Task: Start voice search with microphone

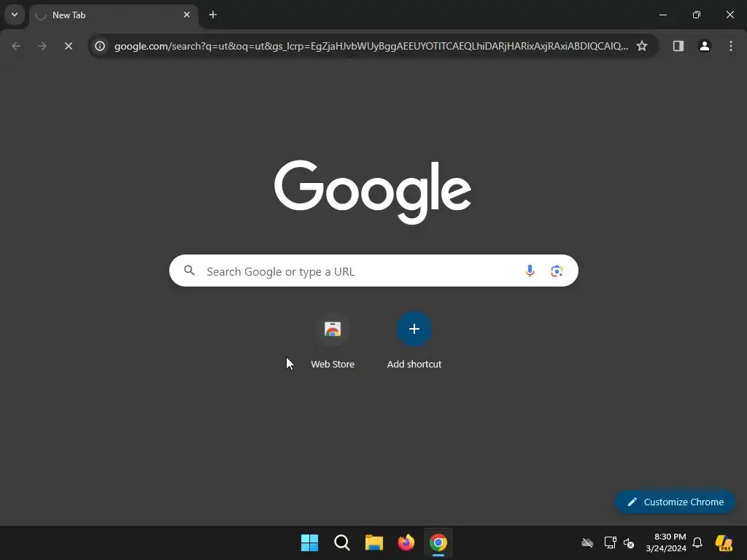Action: (x=530, y=271)
